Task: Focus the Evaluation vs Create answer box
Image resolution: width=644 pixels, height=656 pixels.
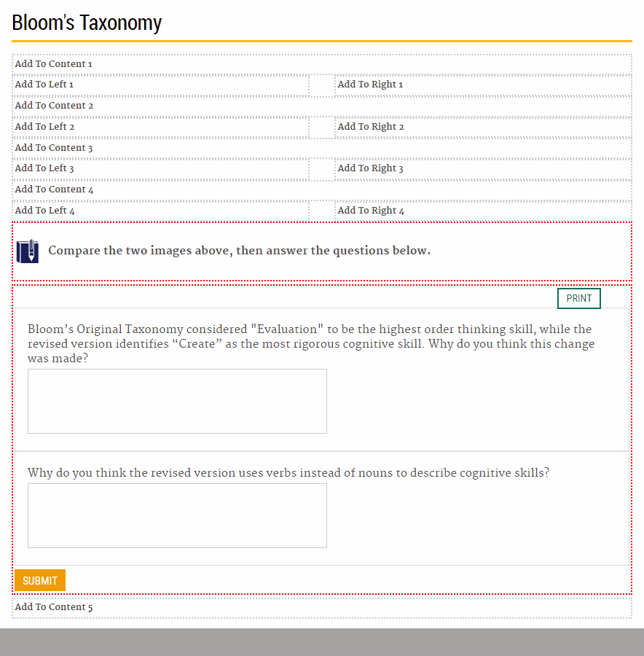Action: point(177,401)
